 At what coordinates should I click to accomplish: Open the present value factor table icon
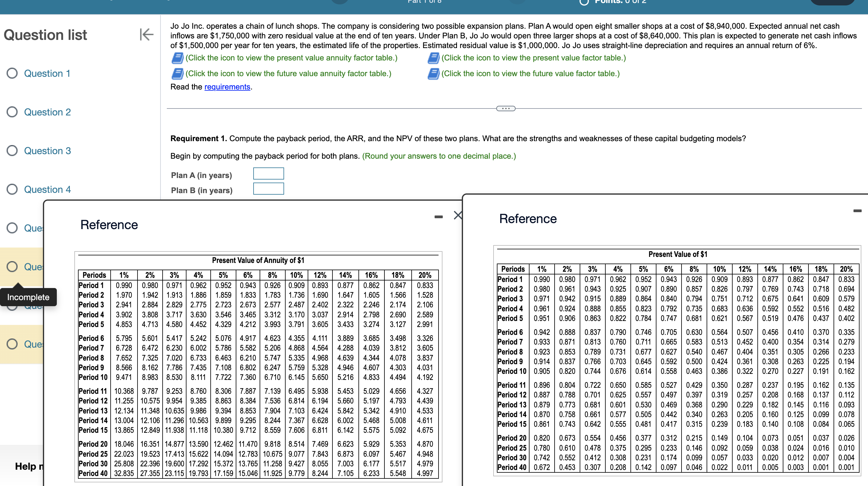coord(433,58)
